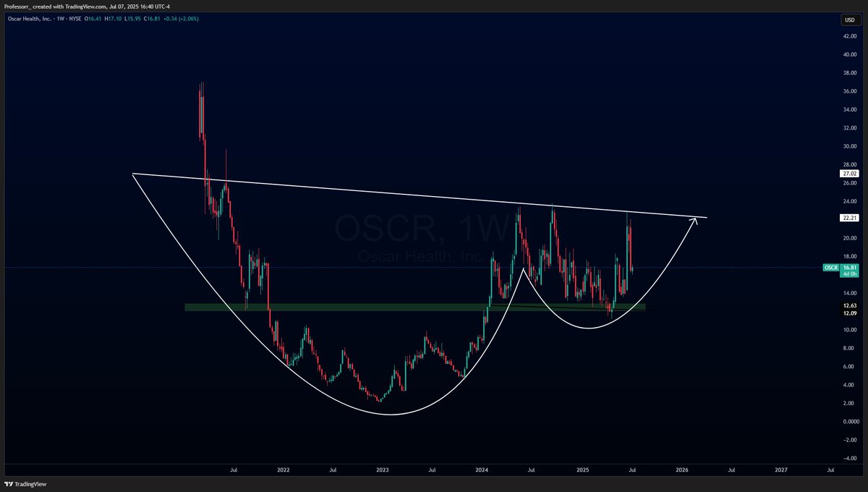Click the Jul label between 2022 and 2023
Screen dimensions: 868x492
333,470
